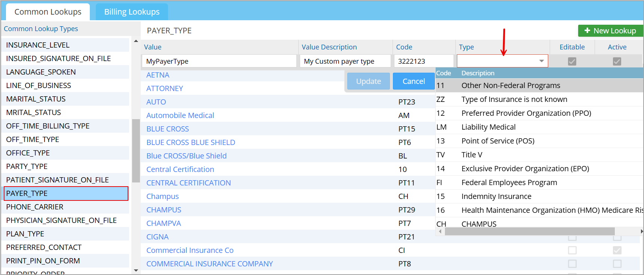Click the lookup types list scroll-down arrow

136,270
